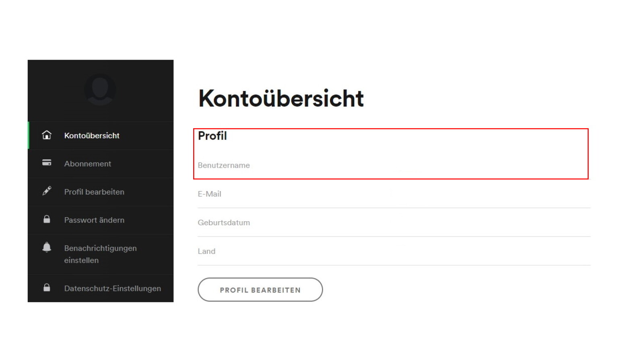Click the pencil icon for Profil bearbeiten
The width and height of the screenshot is (644, 362).
click(x=47, y=191)
